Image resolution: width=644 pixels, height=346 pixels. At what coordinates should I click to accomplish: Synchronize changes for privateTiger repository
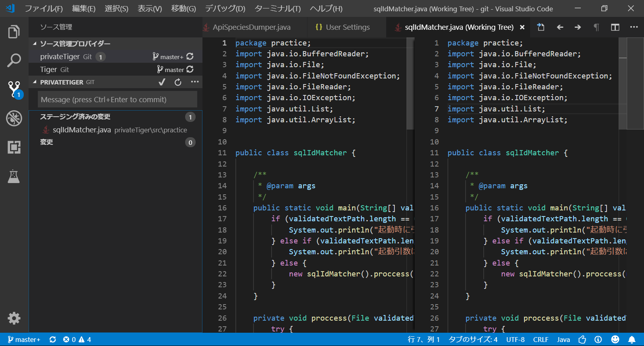[x=190, y=57]
